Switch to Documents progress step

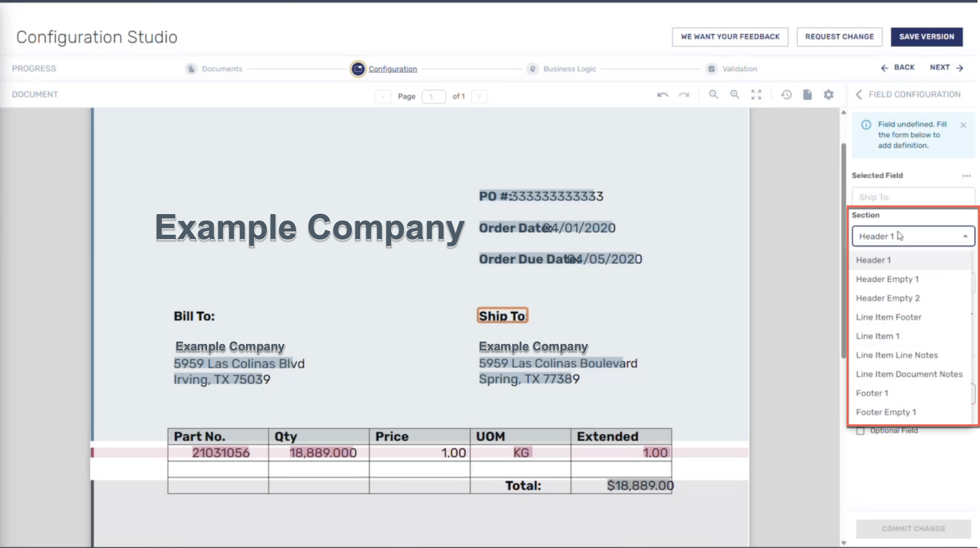(x=222, y=69)
